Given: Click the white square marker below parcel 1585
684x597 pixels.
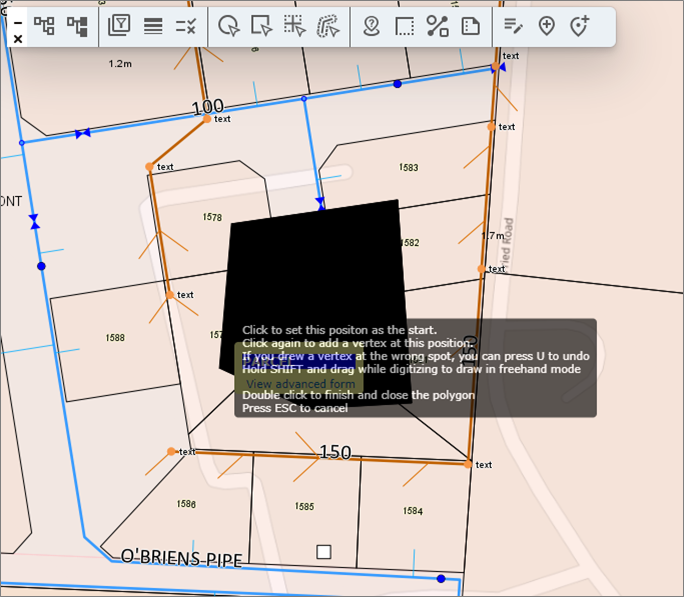Looking at the screenshot, I should (x=323, y=552).
